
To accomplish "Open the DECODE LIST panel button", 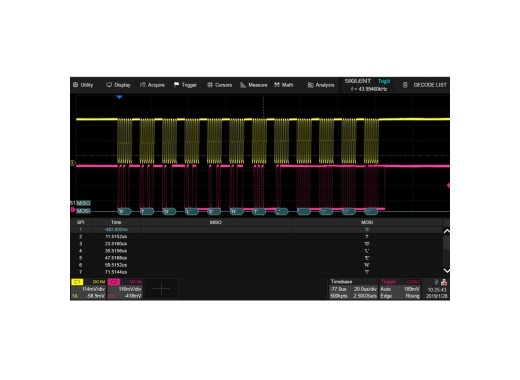I will click(425, 85).
